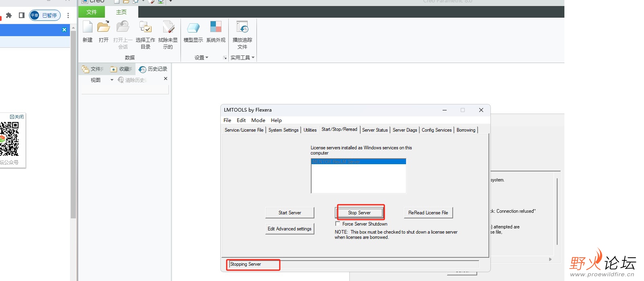Image resolution: width=644 pixels, height=281 pixels.
Task: Open the LMTOOLS File menu
Action: click(227, 120)
